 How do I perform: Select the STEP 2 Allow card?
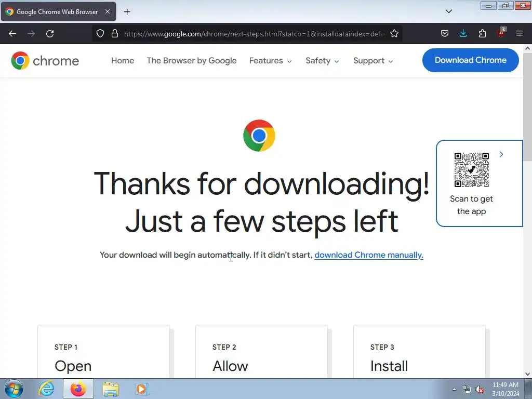pyautogui.click(x=262, y=352)
